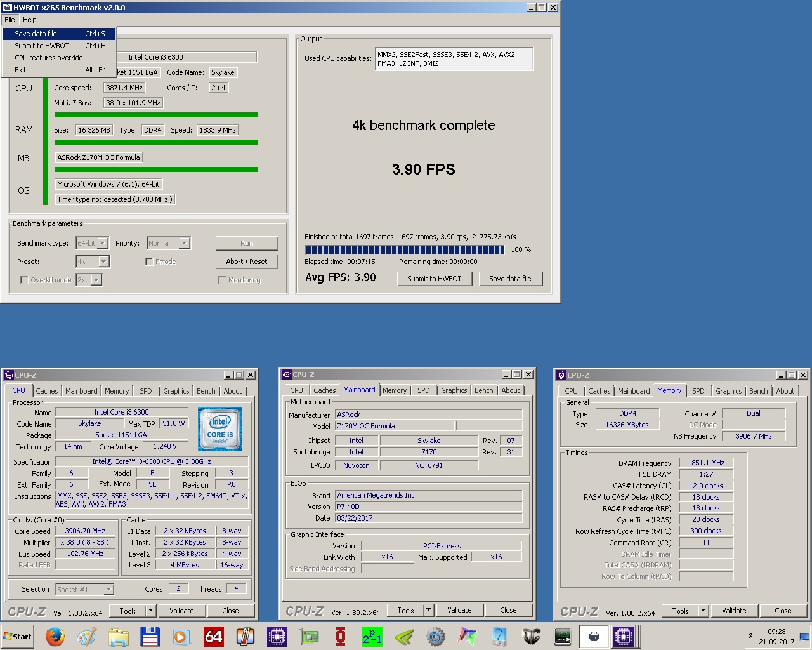Open the green NVIDIA-style taskbar icon
812x650 pixels.
pyautogui.click(x=404, y=636)
